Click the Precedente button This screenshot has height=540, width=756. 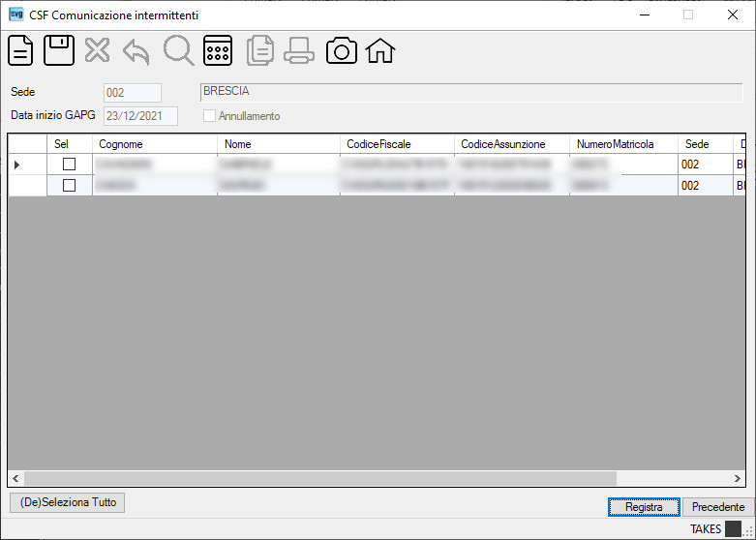[x=718, y=507]
